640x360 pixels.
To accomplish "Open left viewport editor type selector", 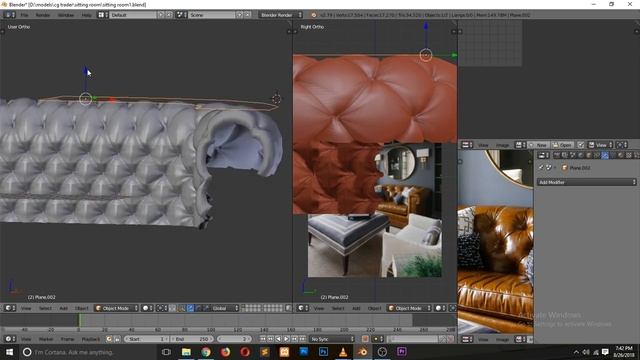I will [x=10, y=308].
